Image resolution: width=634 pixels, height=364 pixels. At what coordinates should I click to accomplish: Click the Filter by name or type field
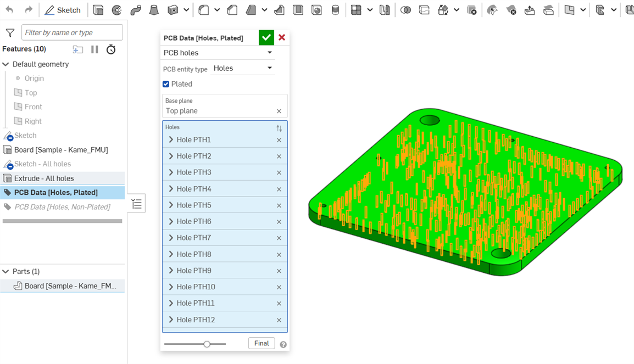coord(71,32)
